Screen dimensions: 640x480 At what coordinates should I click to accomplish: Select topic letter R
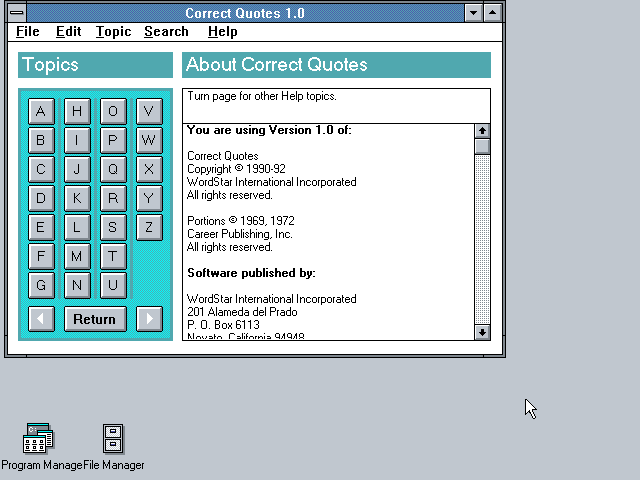tap(113, 198)
